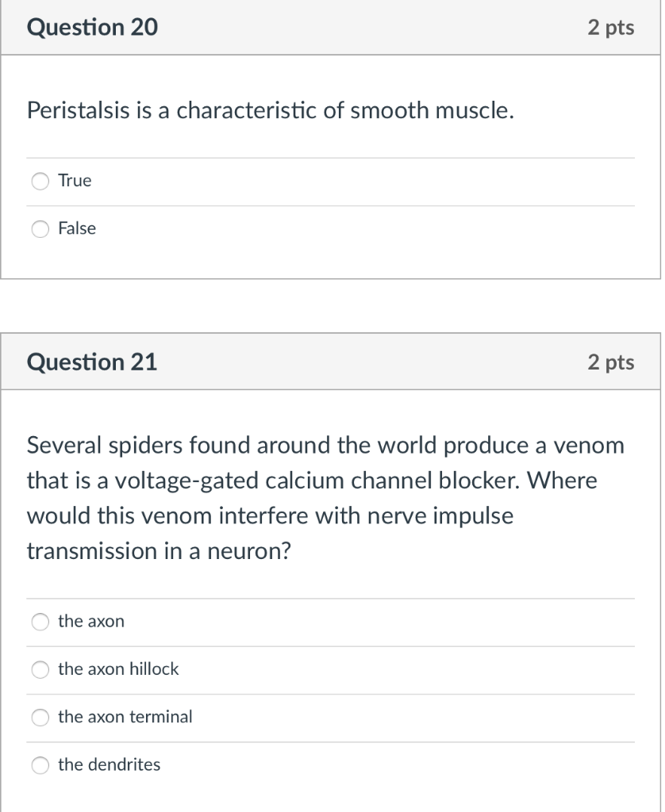Click the "True" answer label text
Viewport: 665px width, 812px height.
click(75, 181)
